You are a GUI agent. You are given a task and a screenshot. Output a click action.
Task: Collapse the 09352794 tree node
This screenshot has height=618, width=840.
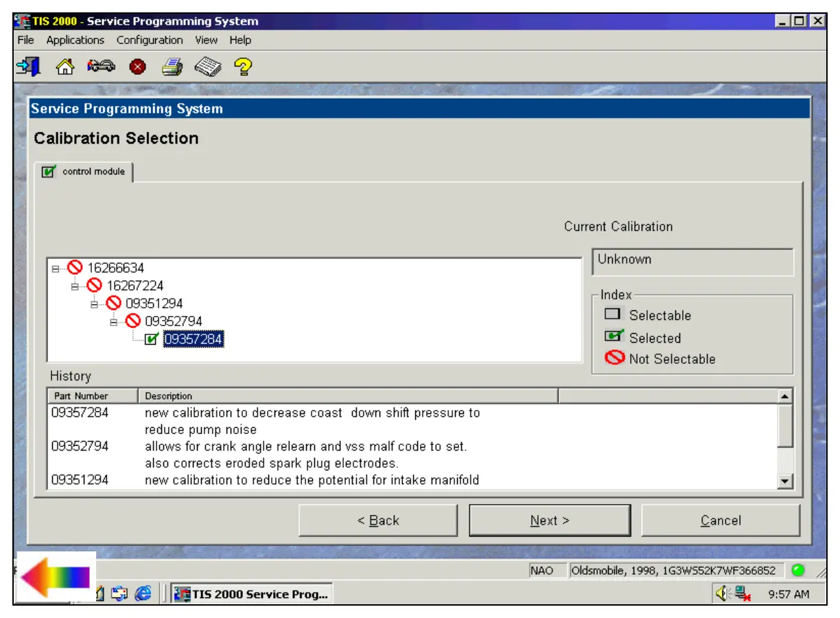coord(114,321)
